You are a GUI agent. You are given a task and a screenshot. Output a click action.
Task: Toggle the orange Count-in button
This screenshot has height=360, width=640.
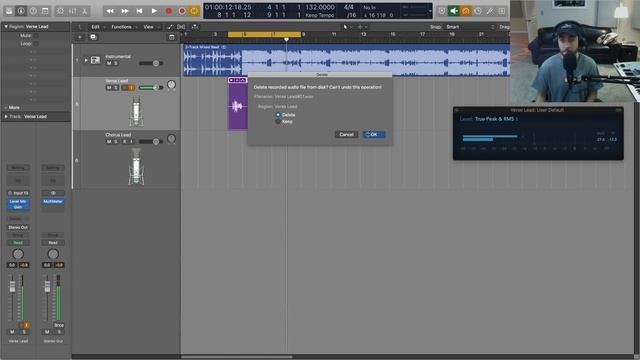[x=466, y=11]
